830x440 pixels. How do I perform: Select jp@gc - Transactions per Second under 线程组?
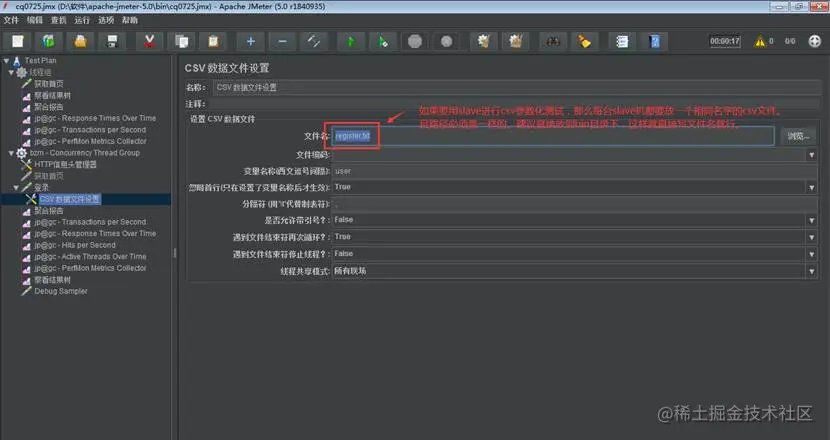point(90,130)
